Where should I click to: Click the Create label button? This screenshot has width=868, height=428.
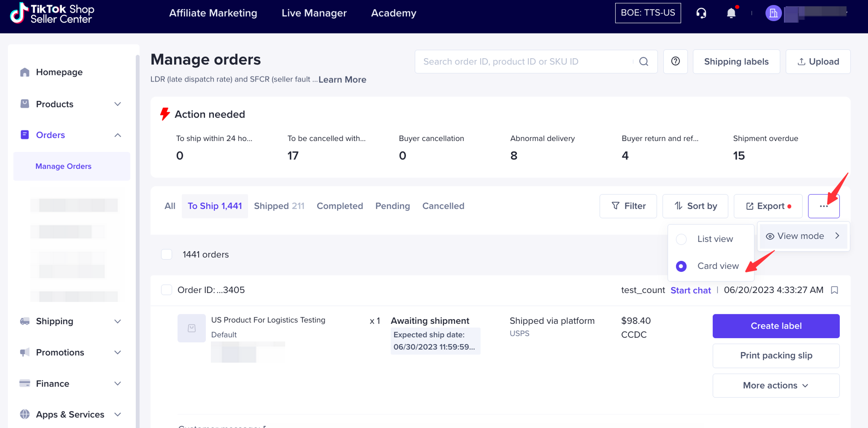(x=776, y=326)
